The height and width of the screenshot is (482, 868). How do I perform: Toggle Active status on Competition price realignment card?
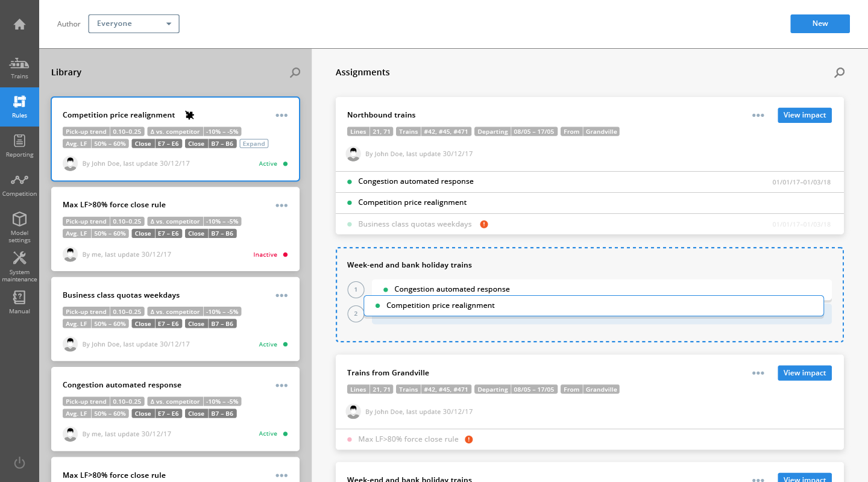coord(273,164)
